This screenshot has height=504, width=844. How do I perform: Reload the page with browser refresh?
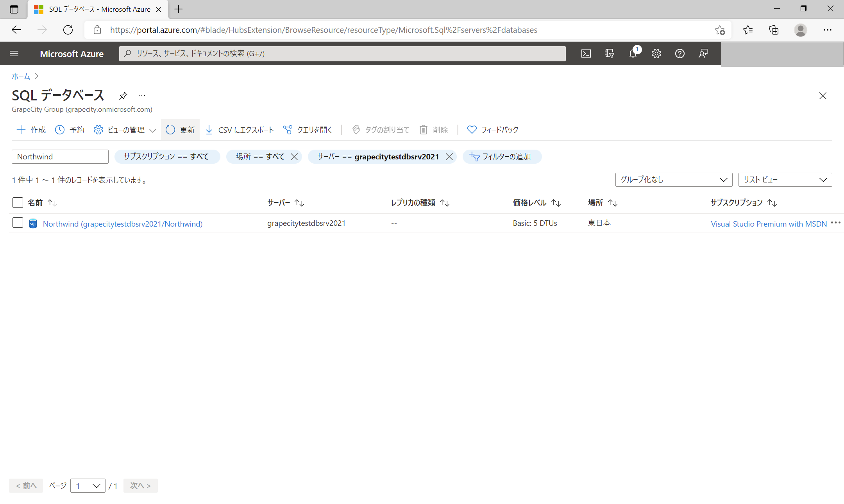coord(68,30)
